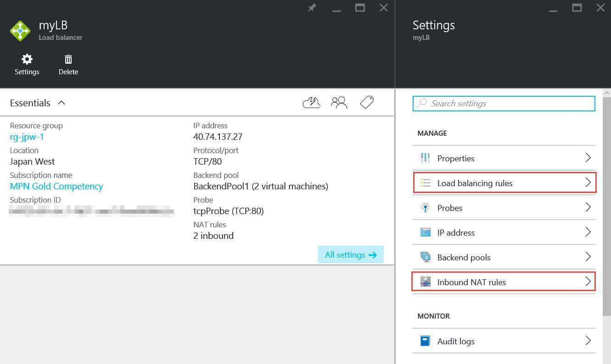Screen dimensions: 611x364
Task: Open resource group rg-jpw-1 link
Action: pos(27,137)
